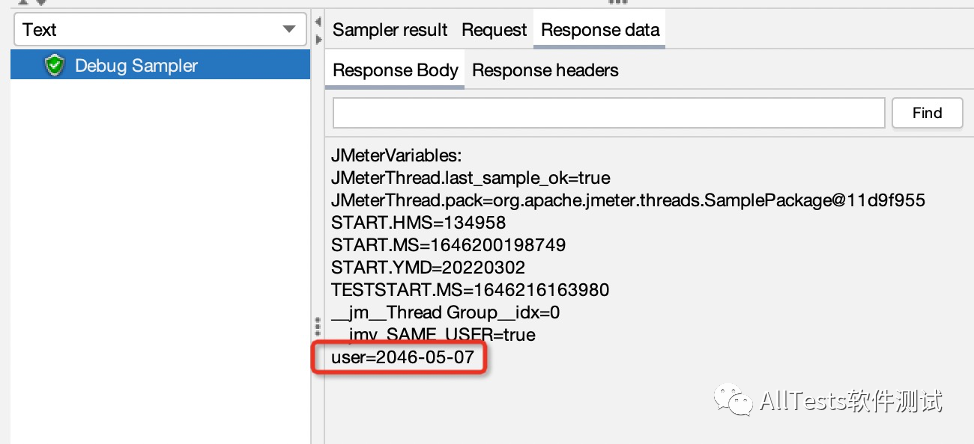
Task: Select the Response data tab
Action: pos(600,30)
